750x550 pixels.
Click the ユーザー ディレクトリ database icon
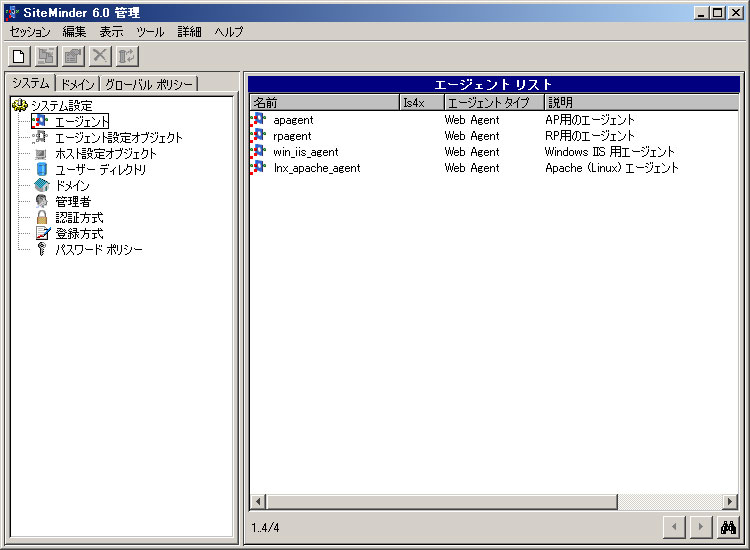point(42,169)
